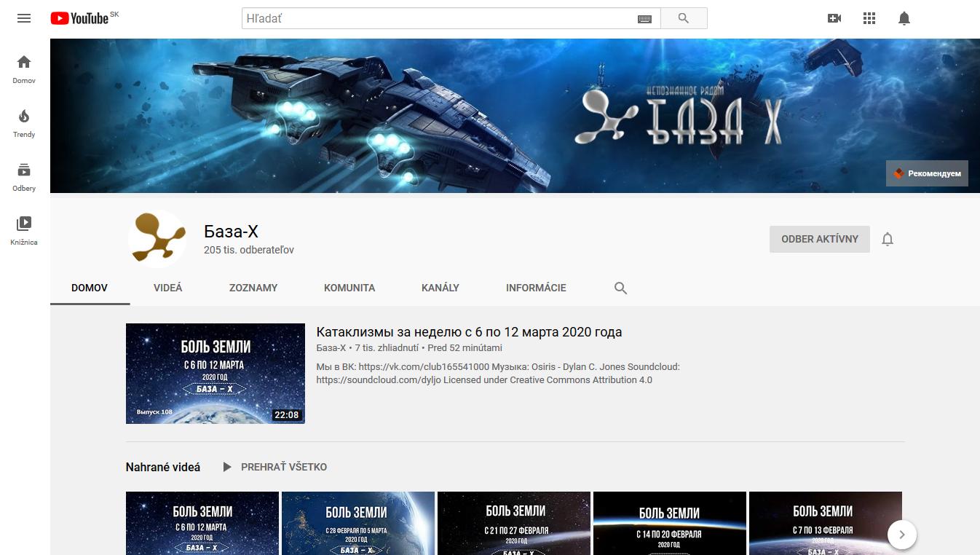Switch to the DOMOV tab
This screenshot has height=555, width=980.
point(90,288)
